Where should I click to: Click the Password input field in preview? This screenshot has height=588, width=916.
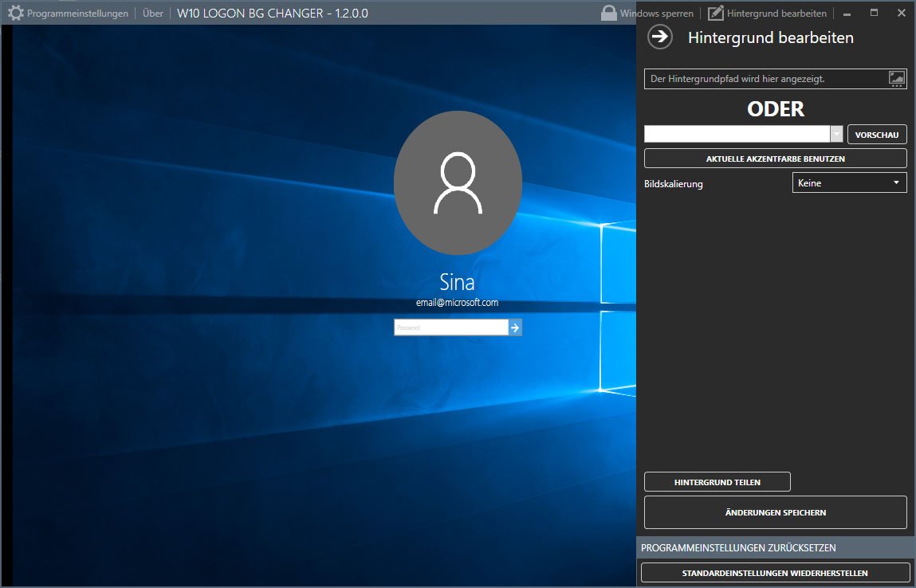pos(451,327)
